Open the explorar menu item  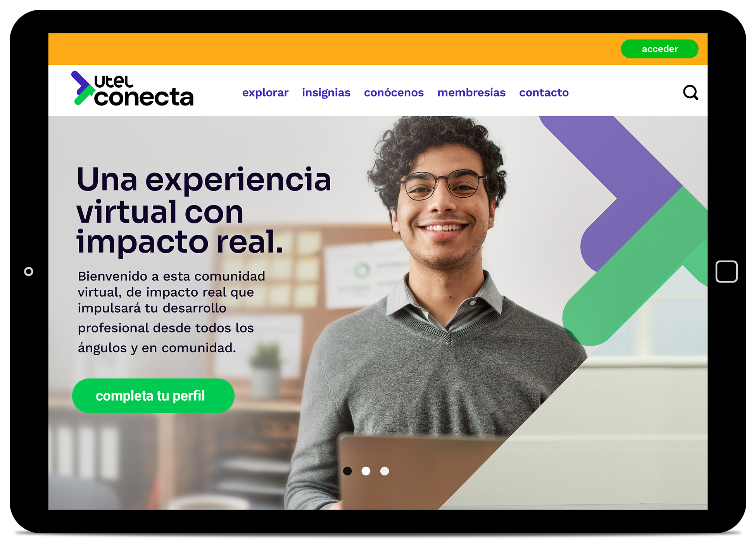265,93
